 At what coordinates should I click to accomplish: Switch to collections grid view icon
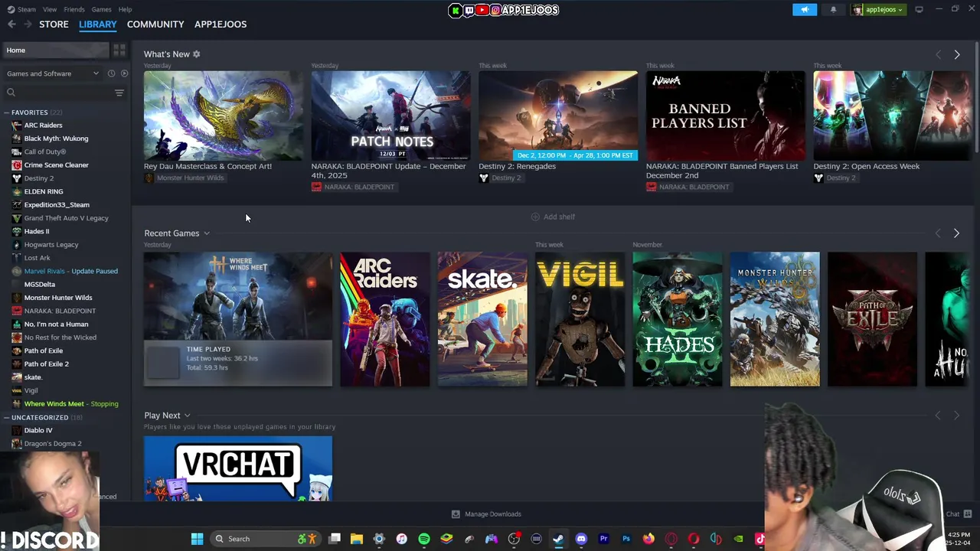click(x=119, y=51)
